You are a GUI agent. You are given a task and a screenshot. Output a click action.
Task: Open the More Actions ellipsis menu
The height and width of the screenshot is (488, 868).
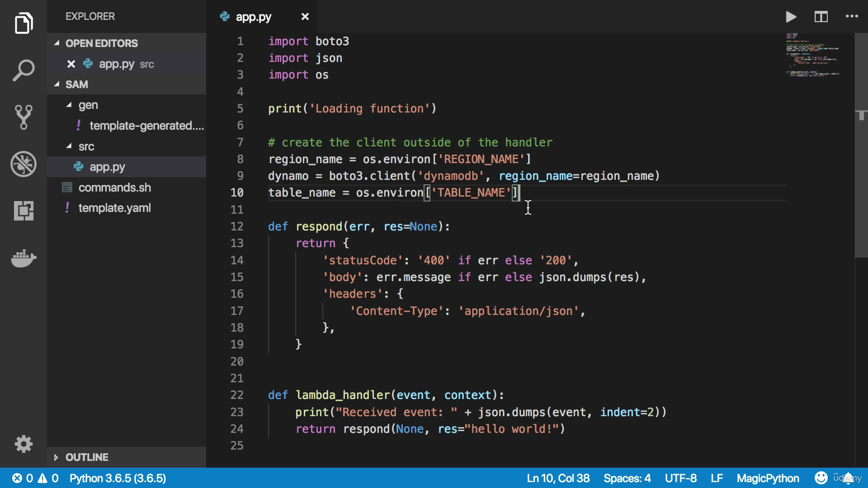[x=852, y=16]
